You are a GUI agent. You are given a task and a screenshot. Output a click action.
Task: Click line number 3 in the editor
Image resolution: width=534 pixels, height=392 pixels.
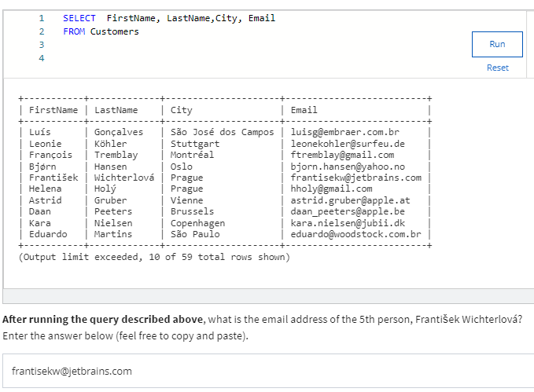click(x=41, y=45)
